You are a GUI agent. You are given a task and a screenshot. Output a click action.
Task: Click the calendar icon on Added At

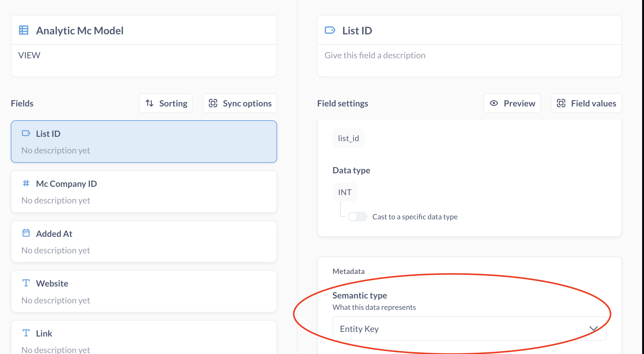tap(26, 233)
